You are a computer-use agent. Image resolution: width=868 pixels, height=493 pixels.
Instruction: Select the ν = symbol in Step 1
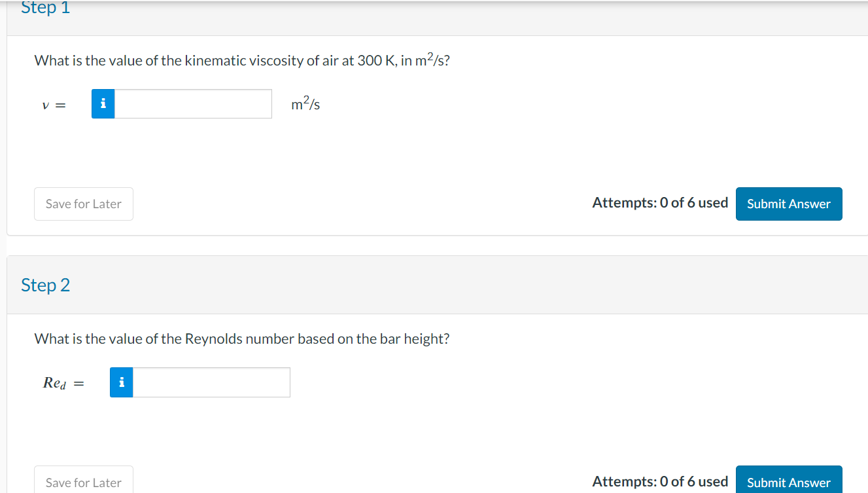pos(54,105)
